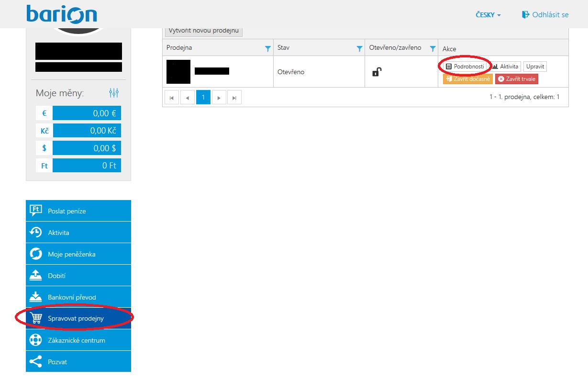Click Odhlásit se link

coord(545,15)
